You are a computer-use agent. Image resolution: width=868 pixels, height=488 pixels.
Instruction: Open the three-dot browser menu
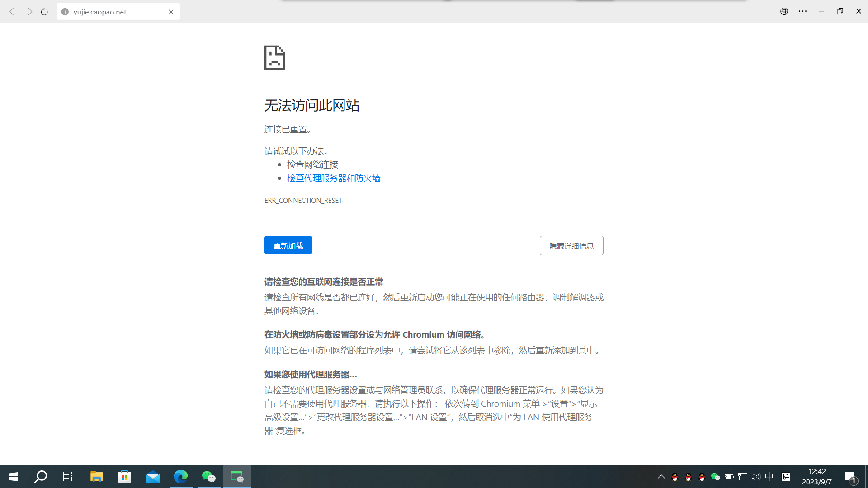click(802, 11)
